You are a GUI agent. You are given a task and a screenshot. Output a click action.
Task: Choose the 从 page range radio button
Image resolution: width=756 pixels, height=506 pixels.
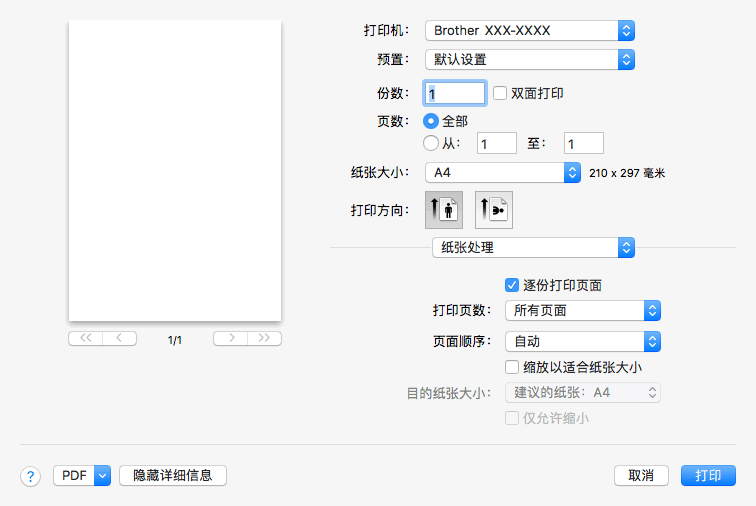[431, 143]
